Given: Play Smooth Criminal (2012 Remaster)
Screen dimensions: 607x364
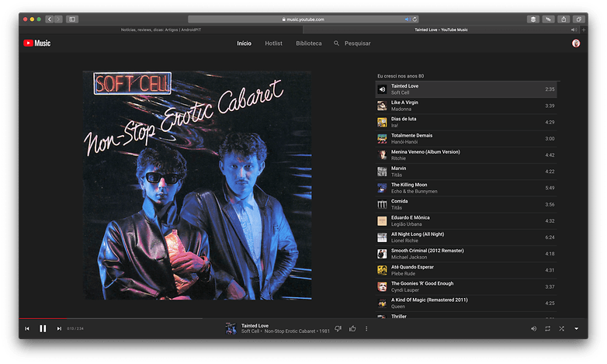Looking at the screenshot, I should click(x=466, y=254).
